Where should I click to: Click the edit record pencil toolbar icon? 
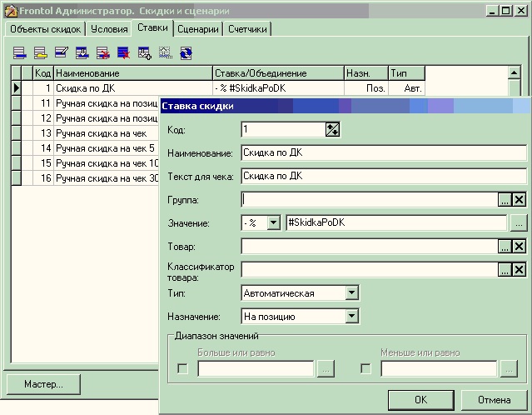tap(62, 53)
